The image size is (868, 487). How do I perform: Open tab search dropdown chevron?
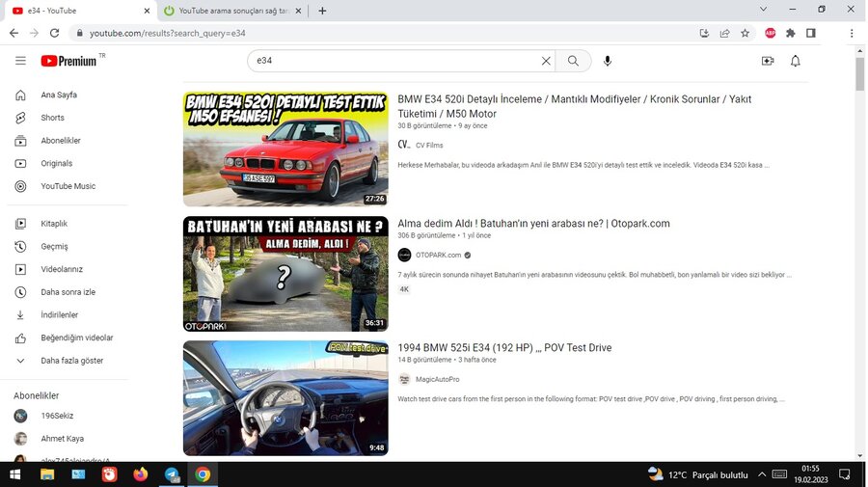(x=763, y=10)
